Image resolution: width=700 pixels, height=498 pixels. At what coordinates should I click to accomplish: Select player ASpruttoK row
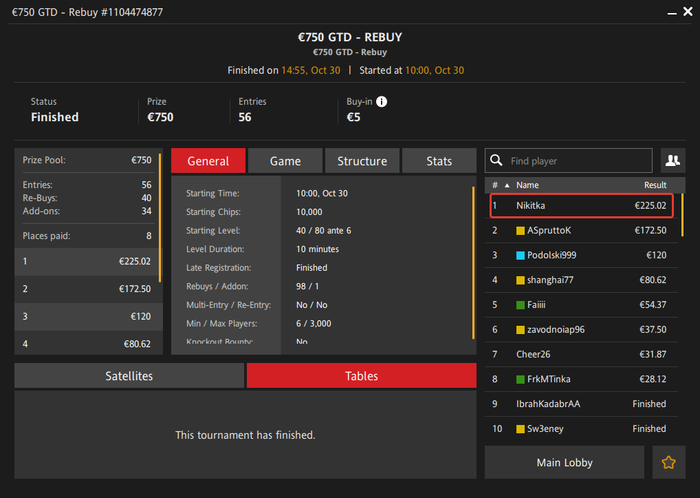click(x=581, y=231)
